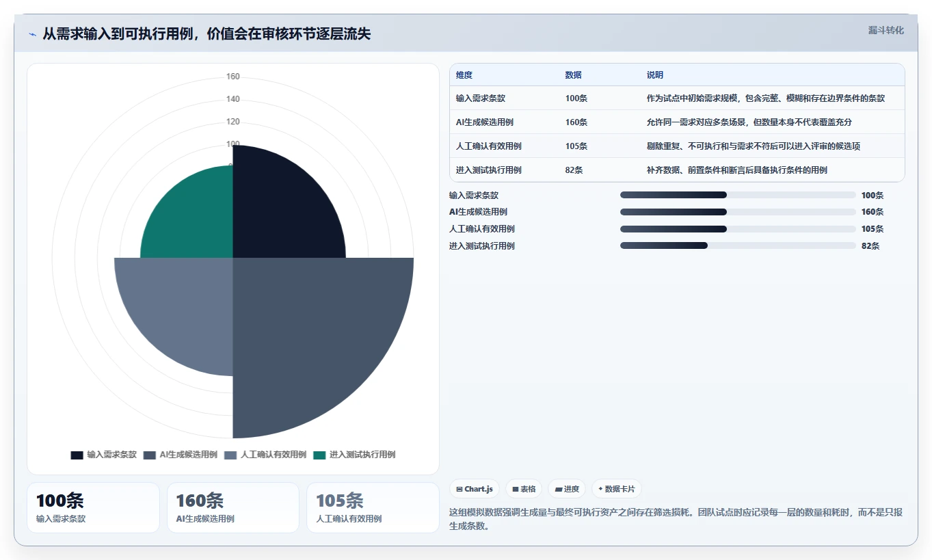
Task: Click the 160条 value at the progress bar's end
Action: pyautogui.click(x=873, y=212)
